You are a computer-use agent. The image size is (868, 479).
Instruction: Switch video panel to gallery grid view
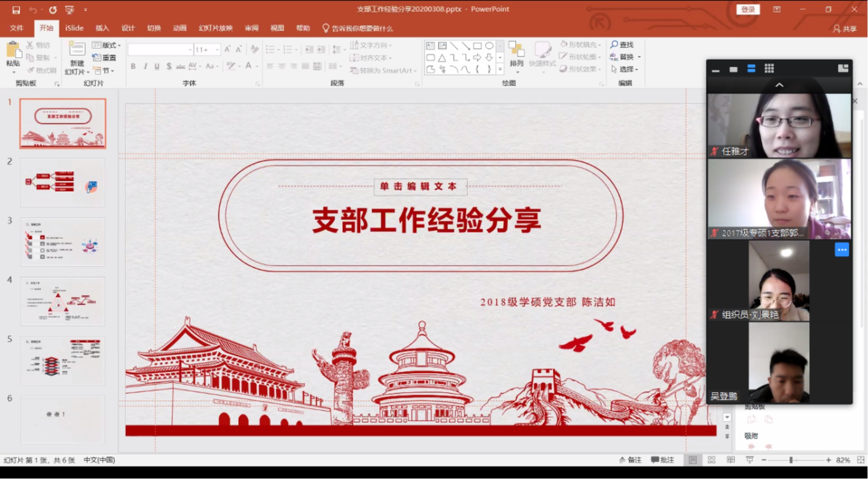point(769,69)
